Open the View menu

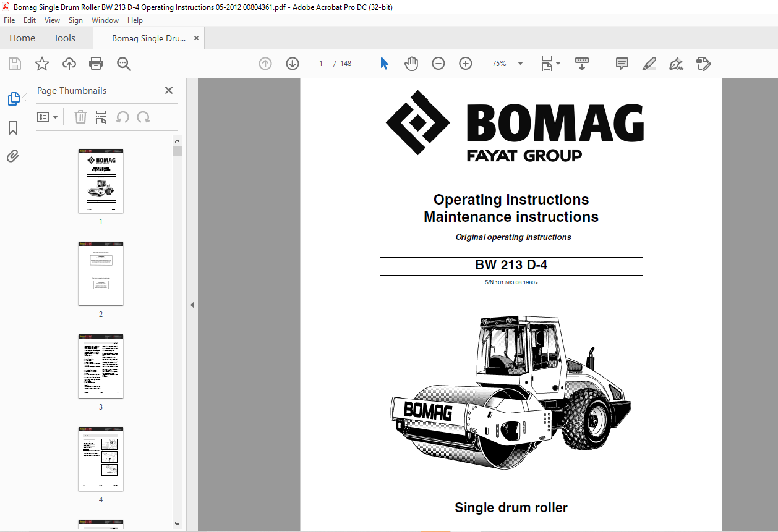coord(53,20)
